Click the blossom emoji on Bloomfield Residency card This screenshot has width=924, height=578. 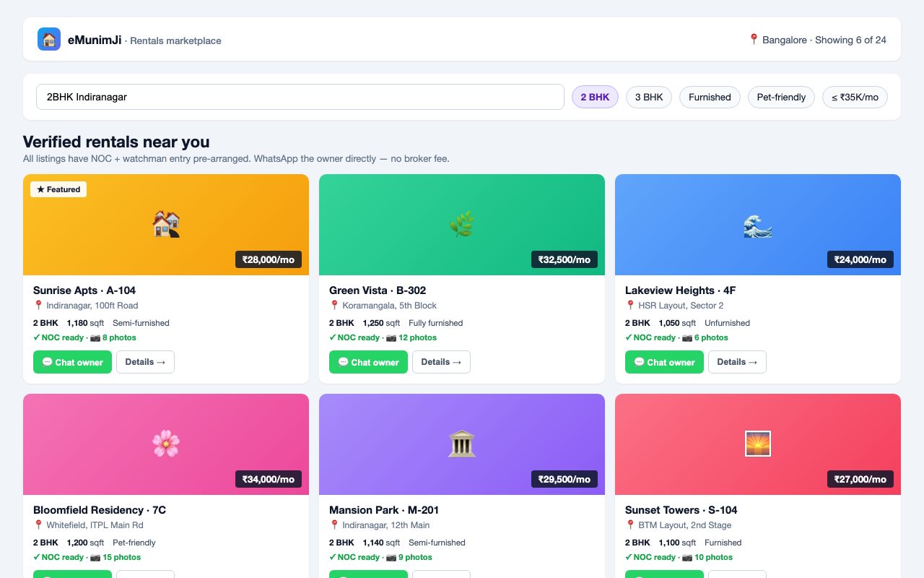tap(166, 444)
